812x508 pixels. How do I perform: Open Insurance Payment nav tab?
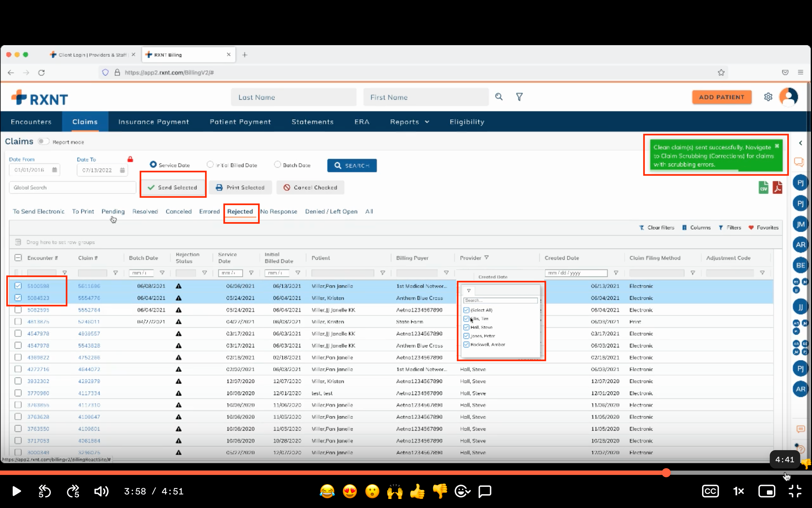154,122
